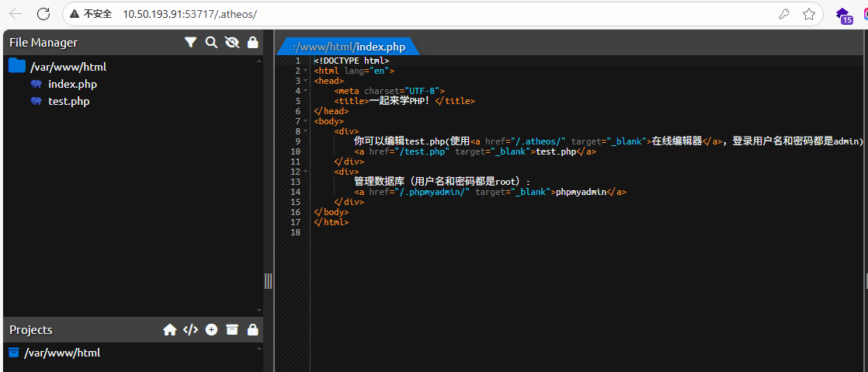Click the archive box icon in Projects
This screenshot has width=868, height=372.
click(231, 330)
